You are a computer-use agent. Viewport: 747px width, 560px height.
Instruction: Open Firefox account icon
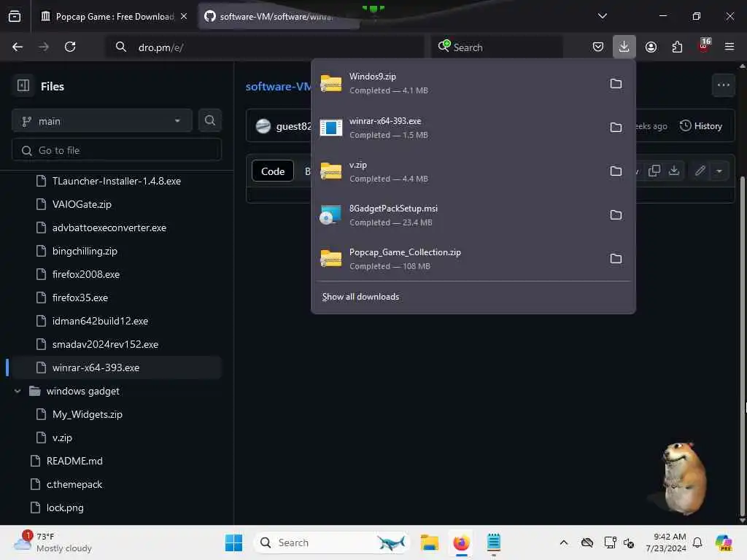pyautogui.click(x=651, y=47)
